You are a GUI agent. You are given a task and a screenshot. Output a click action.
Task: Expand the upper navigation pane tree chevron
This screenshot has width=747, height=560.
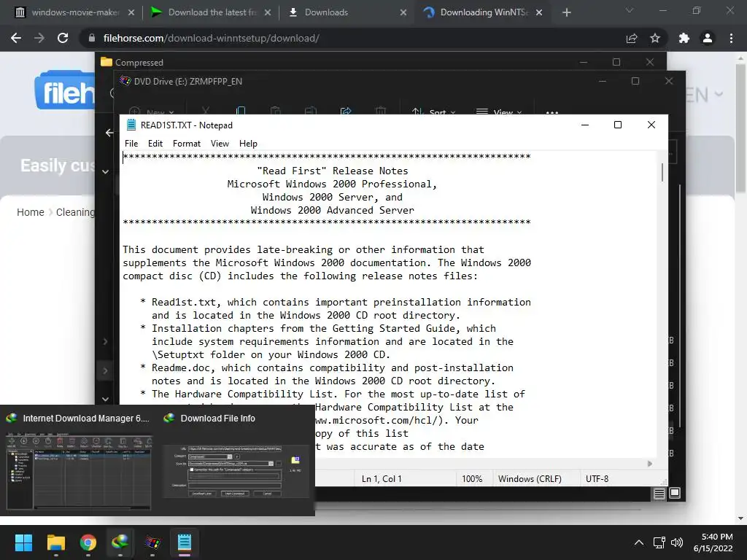(105, 341)
